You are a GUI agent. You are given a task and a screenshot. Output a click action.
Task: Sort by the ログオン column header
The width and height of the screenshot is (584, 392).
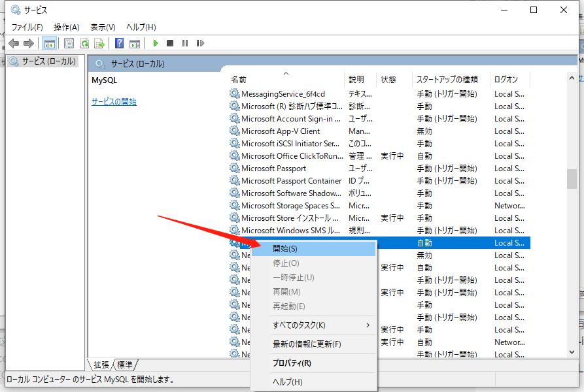pyautogui.click(x=510, y=79)
